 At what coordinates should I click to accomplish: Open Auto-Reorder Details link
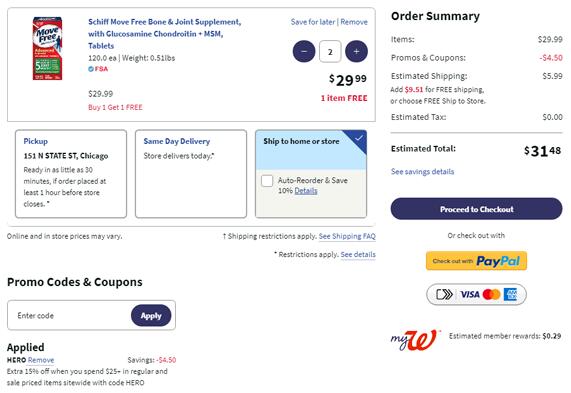click(306, 191)
